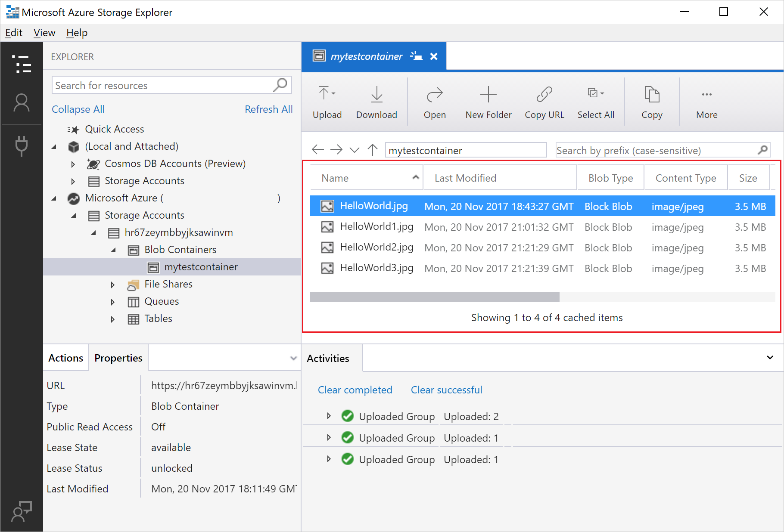Collapse the Blob Containers tree node

[113, 250]
